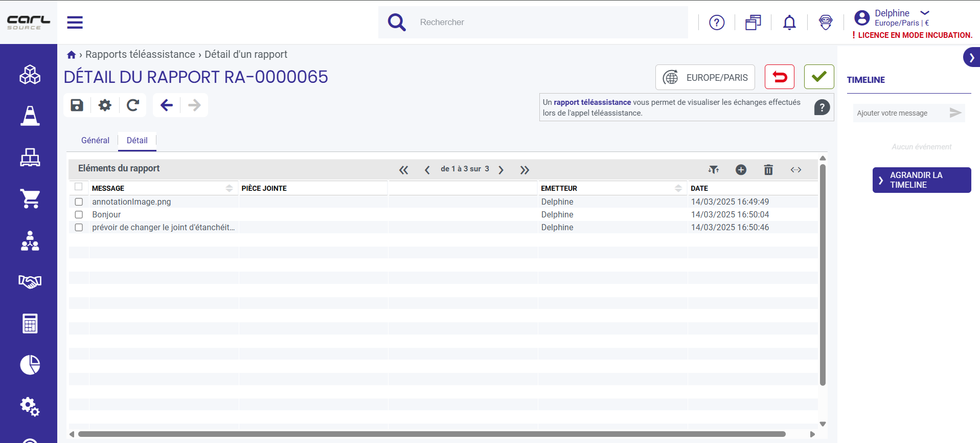
Task: Open the notifications bell icon
Action: [789, 23]
